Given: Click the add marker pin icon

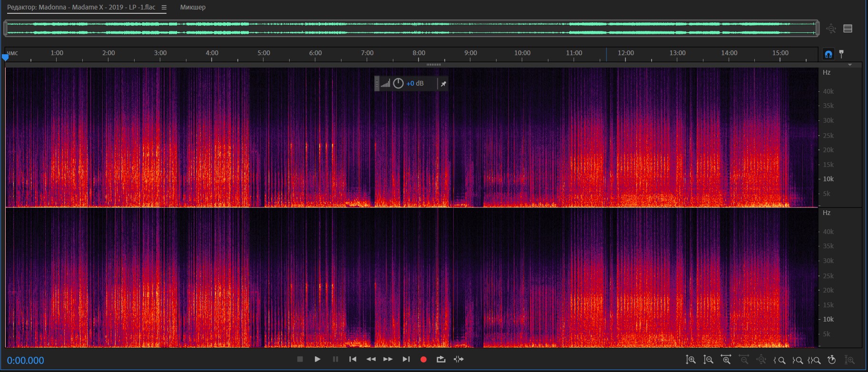Looking at the screenshot, I should (841, 54).
